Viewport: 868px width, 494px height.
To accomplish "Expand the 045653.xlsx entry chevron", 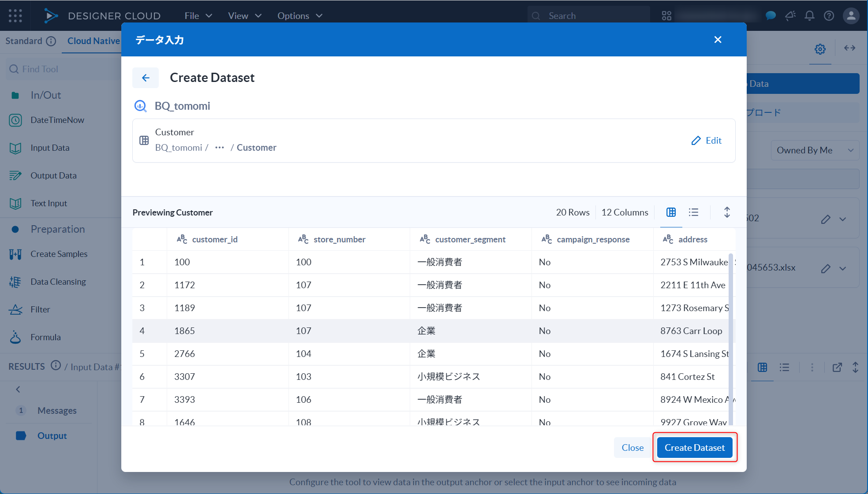I will (843, 267).
